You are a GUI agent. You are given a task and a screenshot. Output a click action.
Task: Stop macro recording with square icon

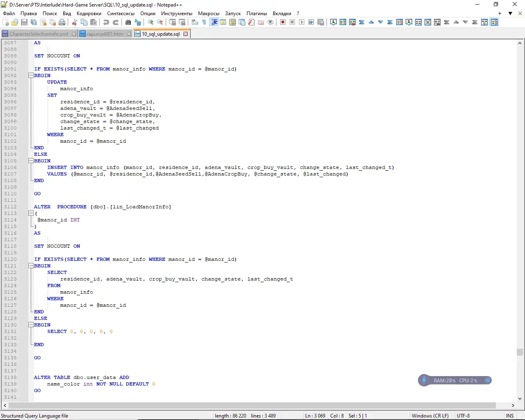pos(292,22)
